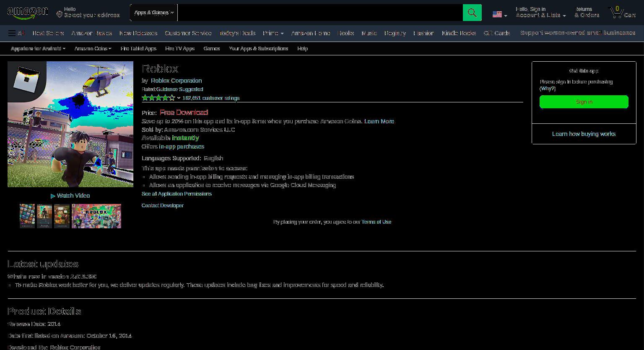Click the Product Details heading

pos(44,311)
